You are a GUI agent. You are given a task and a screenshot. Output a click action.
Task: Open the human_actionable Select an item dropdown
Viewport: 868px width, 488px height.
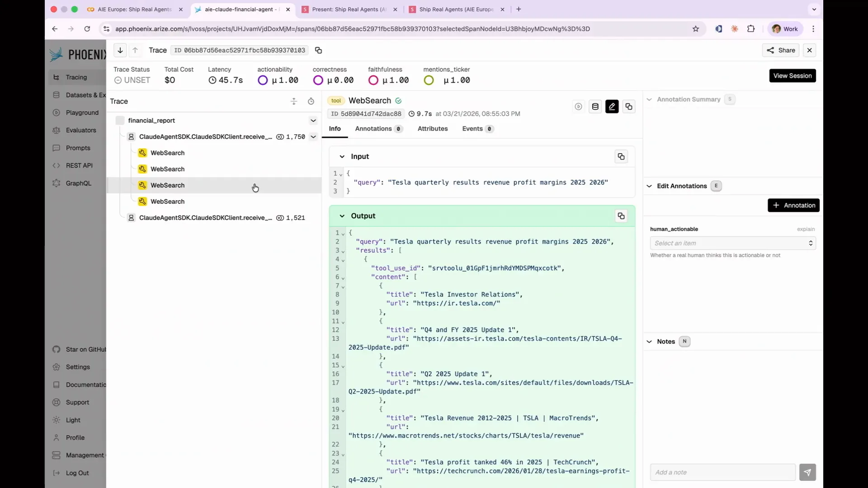733,243
